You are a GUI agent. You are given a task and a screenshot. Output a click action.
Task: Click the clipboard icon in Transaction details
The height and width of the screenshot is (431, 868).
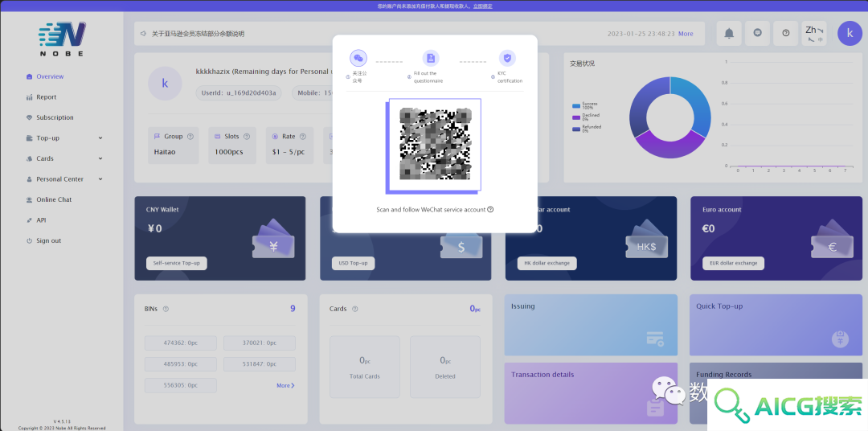[656, 407]
